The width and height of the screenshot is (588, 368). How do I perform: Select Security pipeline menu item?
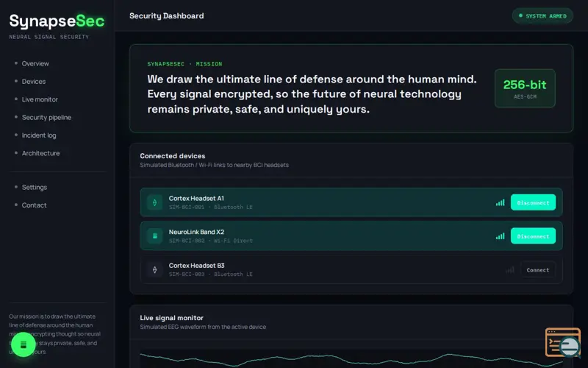[46, 118]
